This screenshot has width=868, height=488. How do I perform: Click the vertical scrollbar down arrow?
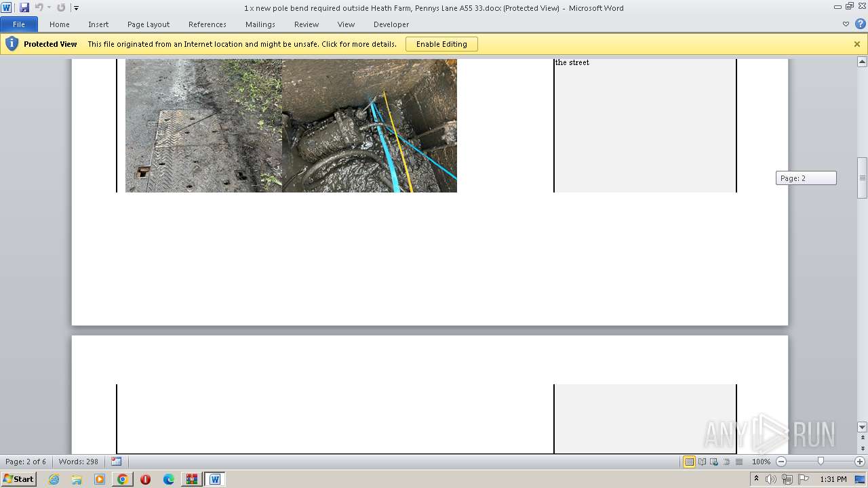point(862,427)
